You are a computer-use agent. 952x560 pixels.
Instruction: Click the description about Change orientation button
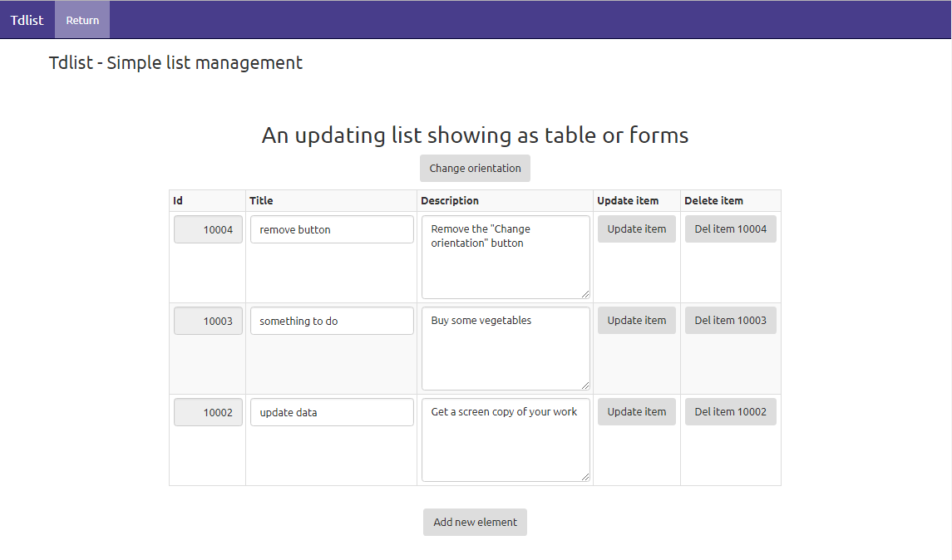click(506, 257)
